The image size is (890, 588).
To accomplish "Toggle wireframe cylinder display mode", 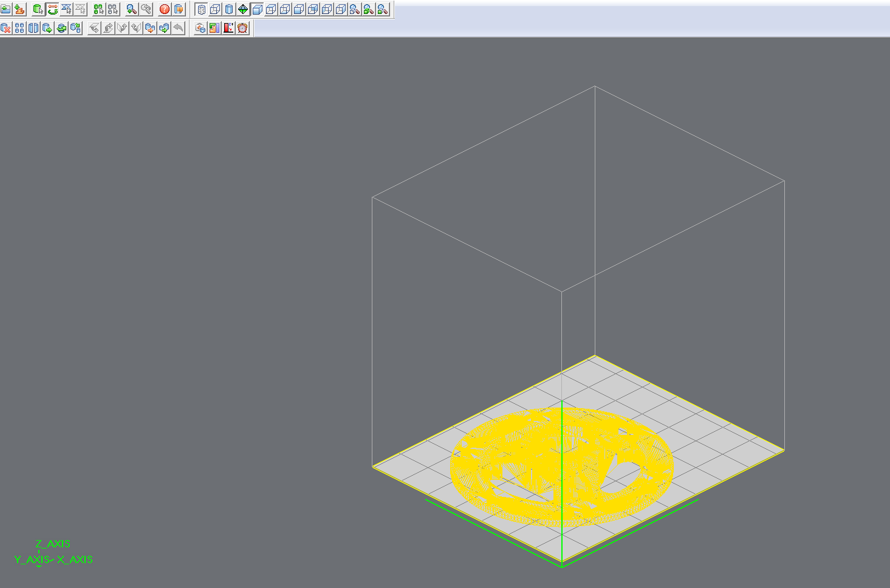I will pyautogui.click(x=202, y=10).
